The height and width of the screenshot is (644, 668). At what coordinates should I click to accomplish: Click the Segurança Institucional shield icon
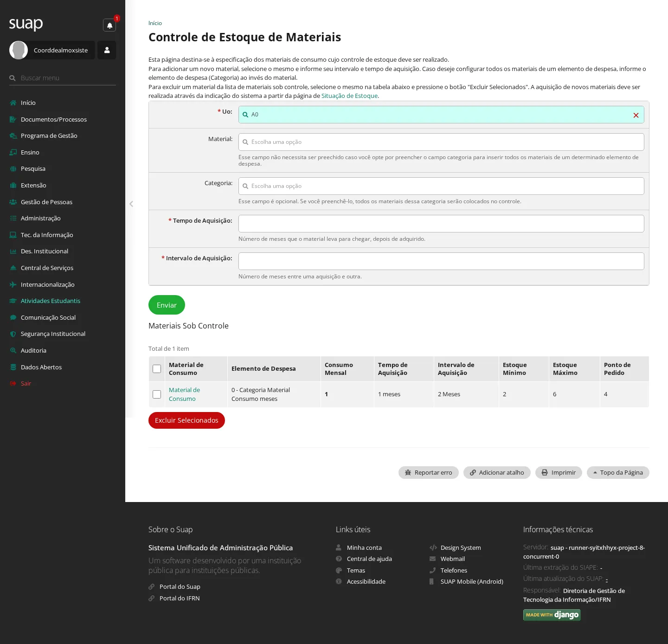[x=13, y=334]
